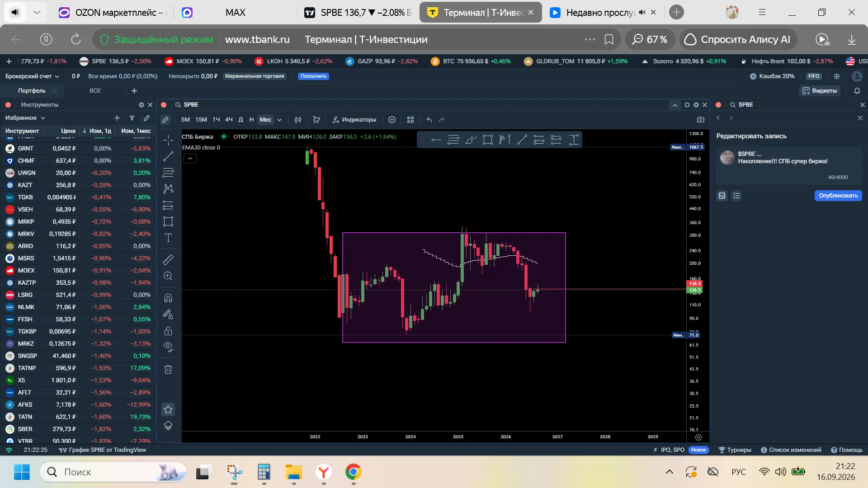
Task: Delete drawings with the trash icon
Action: coord(168,369)
